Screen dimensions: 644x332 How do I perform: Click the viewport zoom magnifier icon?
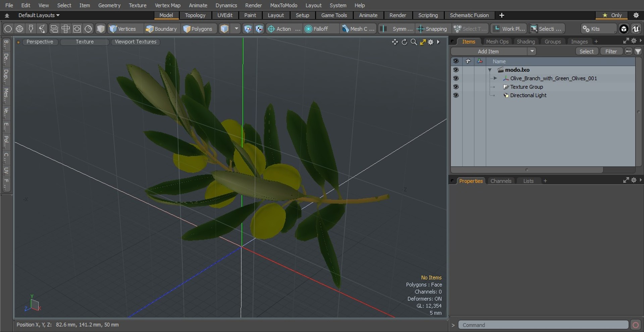(414, 42)
